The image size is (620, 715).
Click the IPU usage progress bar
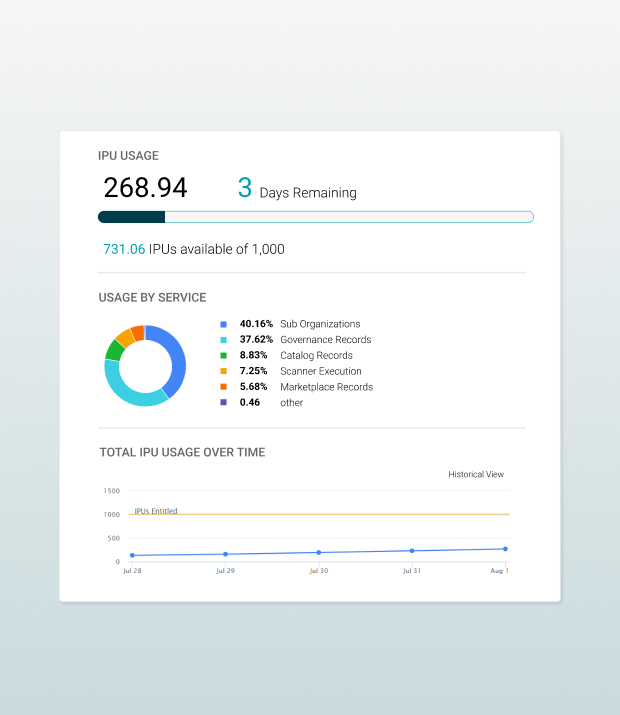click(x=315, y=217)
